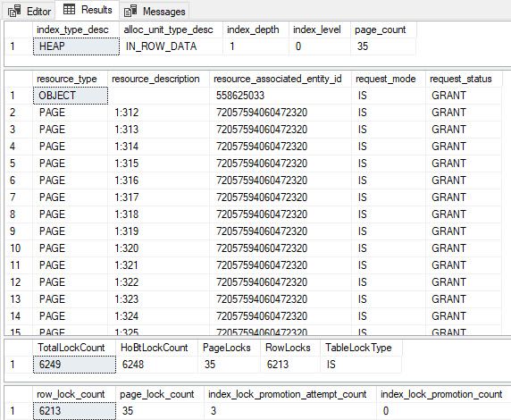Screen dimensions: 511x420
Task: Click the Messages tab icon
Action: tap(130, 12)
